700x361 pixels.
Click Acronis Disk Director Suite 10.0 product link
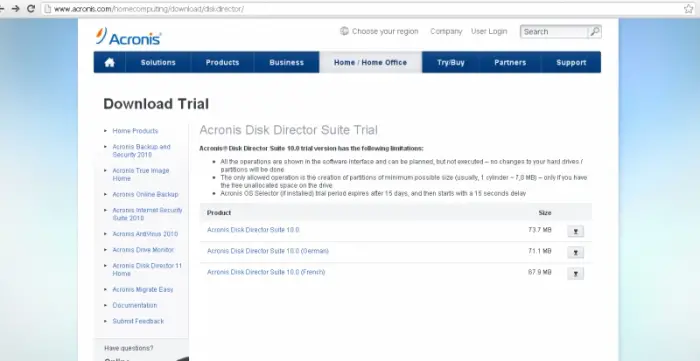click(253, 230)
